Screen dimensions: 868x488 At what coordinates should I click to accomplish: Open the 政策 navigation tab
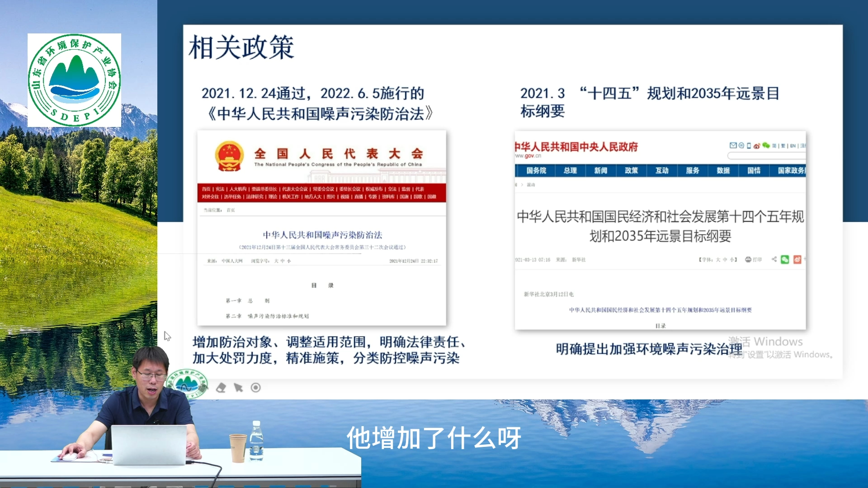[631, 170]
